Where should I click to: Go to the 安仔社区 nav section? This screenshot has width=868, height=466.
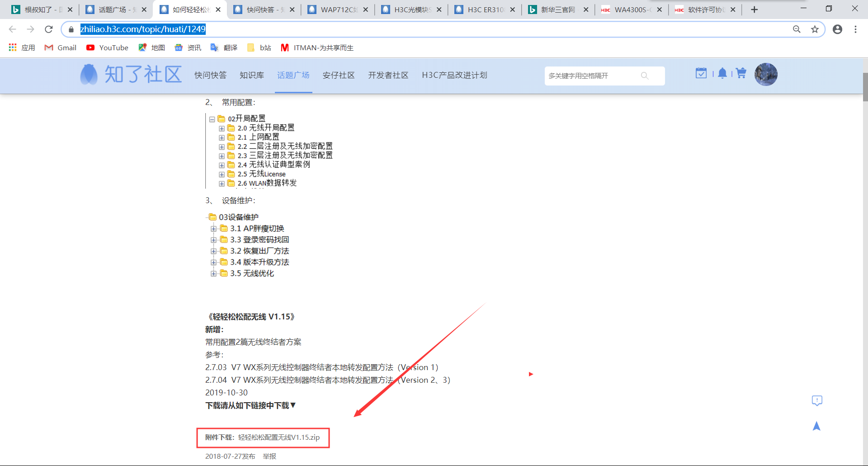[339, 75]
